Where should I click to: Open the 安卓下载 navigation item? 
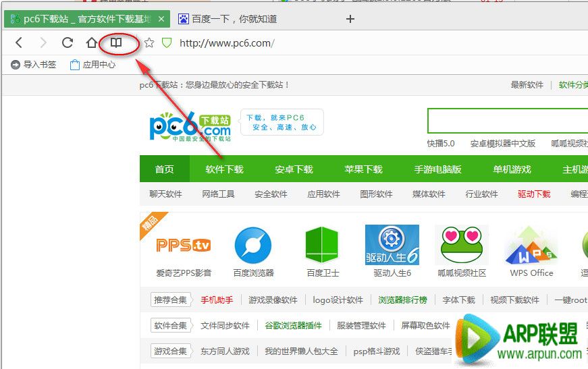pyautogui.click(x=294, y=169)
